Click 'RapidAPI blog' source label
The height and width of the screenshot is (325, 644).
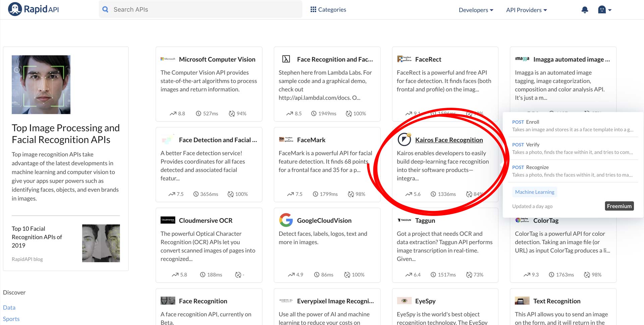[x=27, y=259]
